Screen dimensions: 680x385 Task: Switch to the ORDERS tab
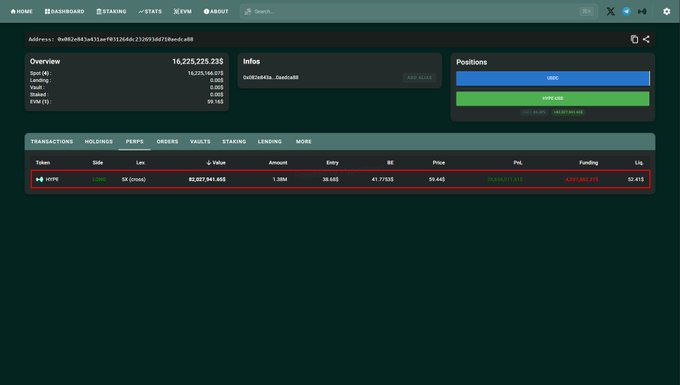click(167, 142)
